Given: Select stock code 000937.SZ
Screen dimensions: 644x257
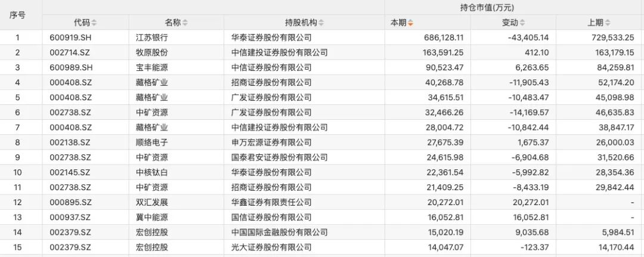Looking at the screenshot, I should pyautogui.click(x=70, y=217).
